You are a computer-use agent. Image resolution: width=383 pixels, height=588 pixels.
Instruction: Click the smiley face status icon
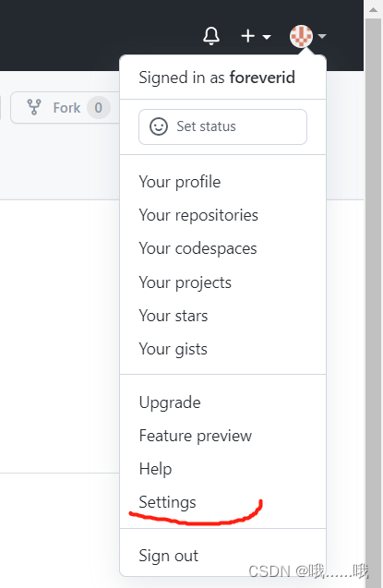coord(159,126)
